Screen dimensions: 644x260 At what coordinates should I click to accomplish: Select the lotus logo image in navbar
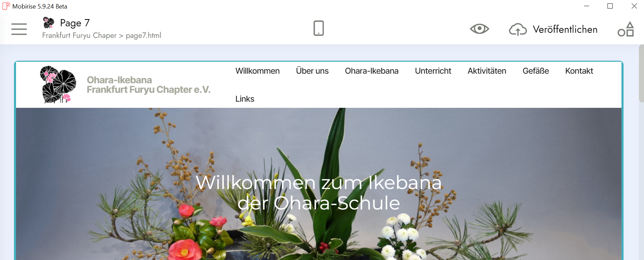point(58,85)
